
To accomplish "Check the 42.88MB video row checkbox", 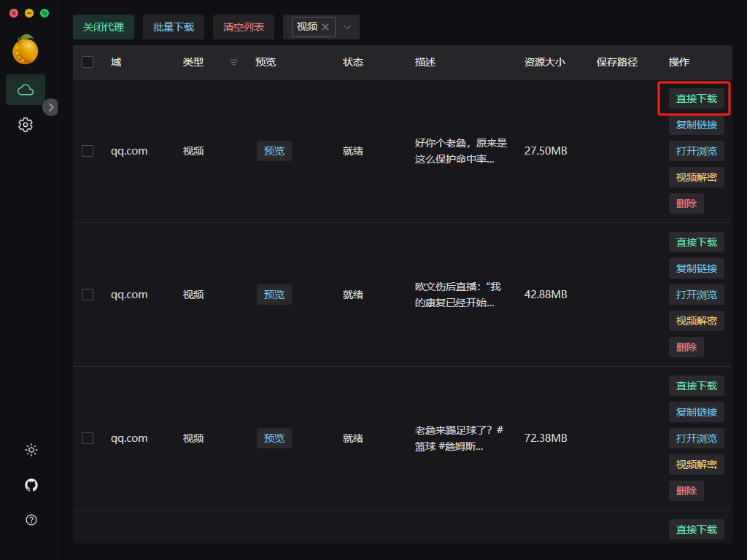I will pos(88,295).
